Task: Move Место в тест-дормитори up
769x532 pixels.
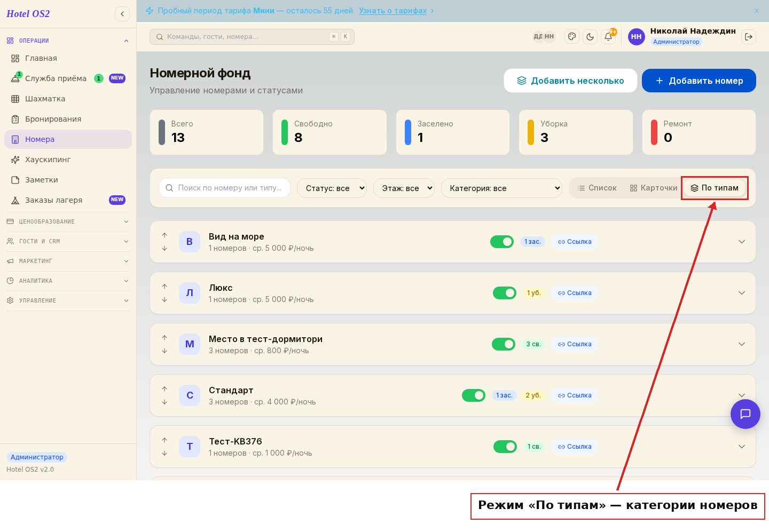Action: coord(164,338)
